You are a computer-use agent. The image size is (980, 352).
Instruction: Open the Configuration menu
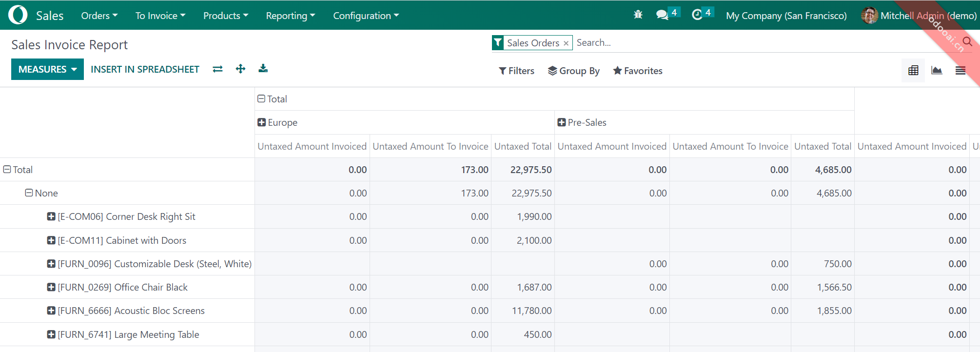(366, 16)
